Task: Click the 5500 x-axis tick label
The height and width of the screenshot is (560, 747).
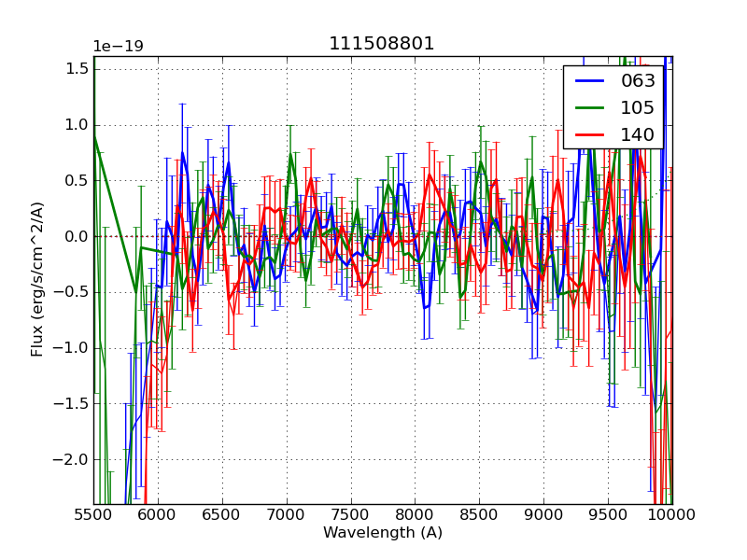Action: click(x=93, y=515)
